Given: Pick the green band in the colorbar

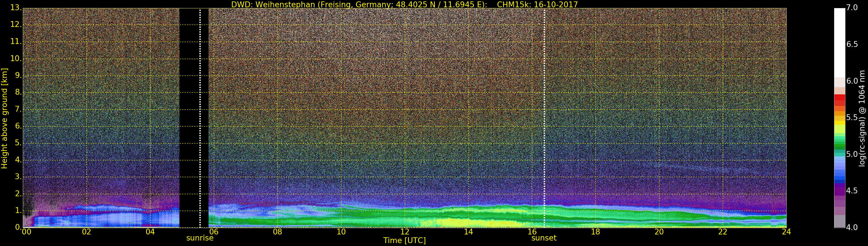Looking at the screenshot, I should tap(839, 143).
